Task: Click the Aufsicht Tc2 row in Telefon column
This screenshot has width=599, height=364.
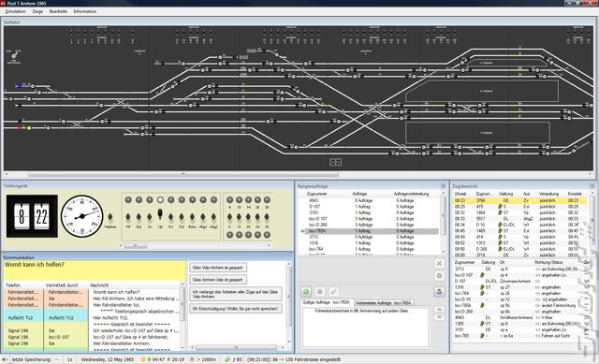Action: point(21,318)
